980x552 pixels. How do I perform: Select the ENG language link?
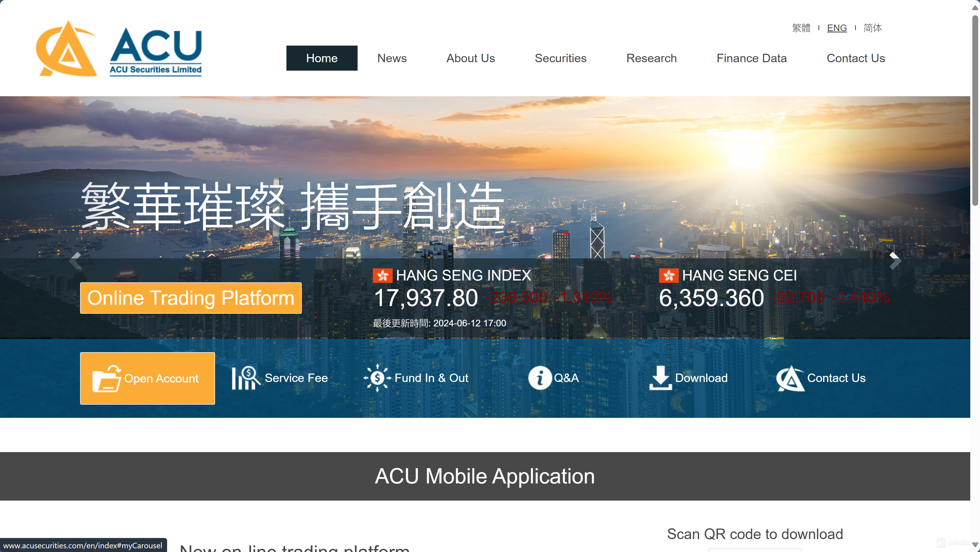837,28
